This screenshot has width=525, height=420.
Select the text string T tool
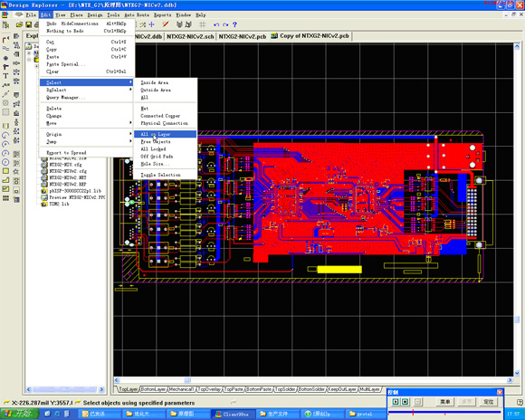tap(5, 76)
